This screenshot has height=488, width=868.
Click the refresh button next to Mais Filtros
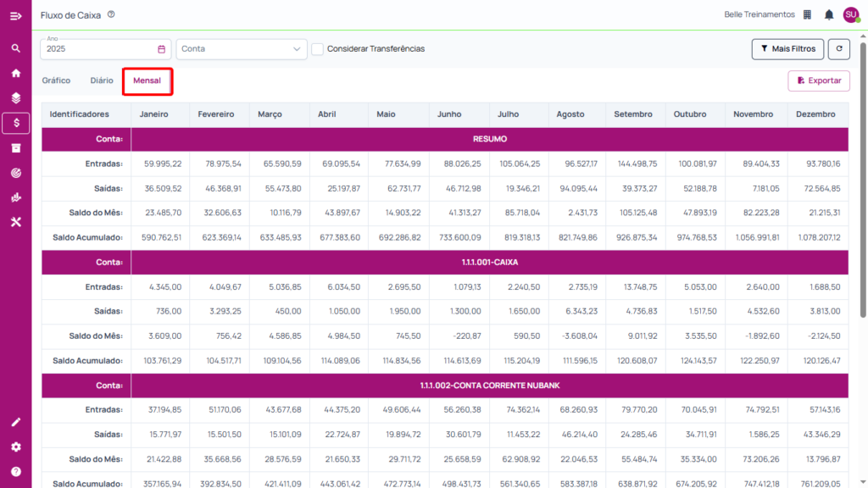(838, 48)
